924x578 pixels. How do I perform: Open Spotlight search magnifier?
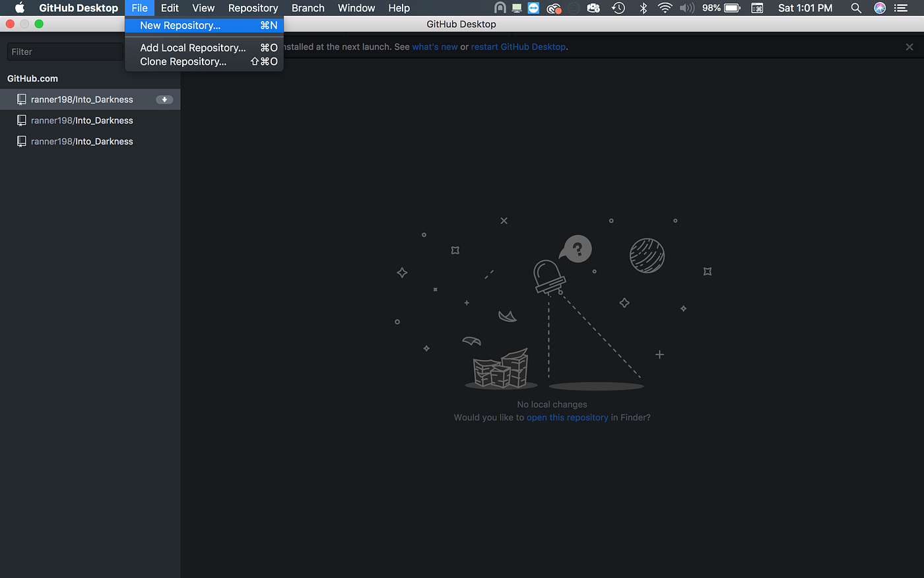[856, 8]
